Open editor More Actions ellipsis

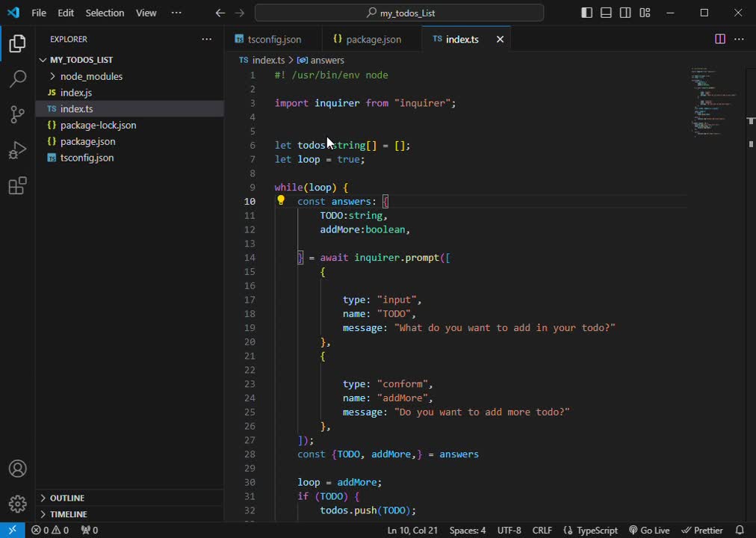coord(739,39)
